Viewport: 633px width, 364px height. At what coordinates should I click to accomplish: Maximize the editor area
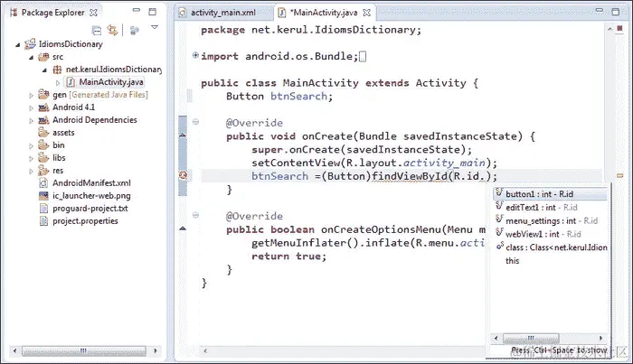(x=616, y=12)
